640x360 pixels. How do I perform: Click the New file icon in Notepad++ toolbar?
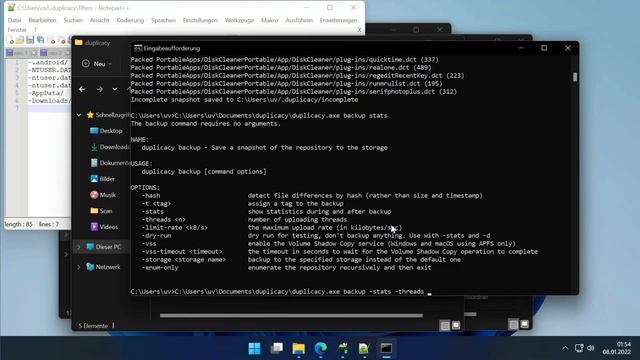click(x=11, y=40)
